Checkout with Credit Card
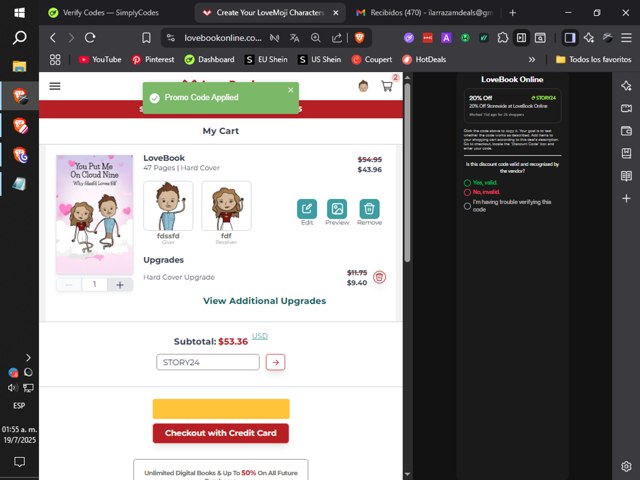Screen dimensions: 640x480 [221, 433]
